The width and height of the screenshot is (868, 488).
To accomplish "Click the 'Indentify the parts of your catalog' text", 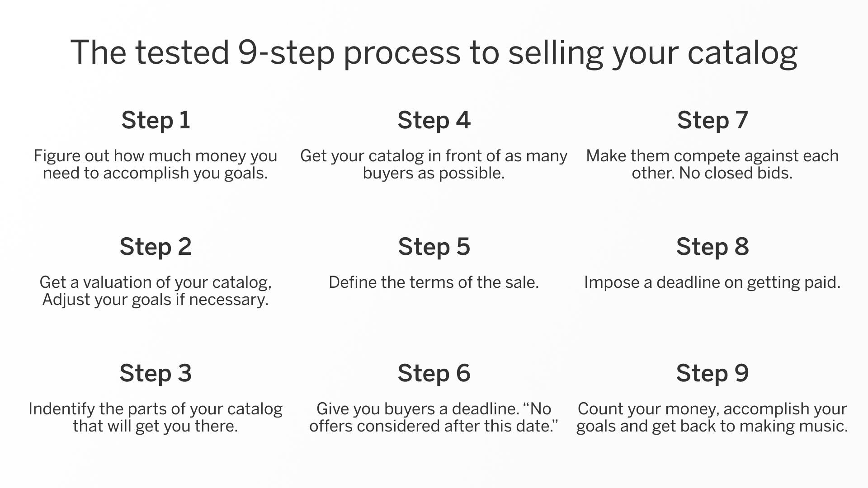I will pyautogui.click(x=156, y=418).
